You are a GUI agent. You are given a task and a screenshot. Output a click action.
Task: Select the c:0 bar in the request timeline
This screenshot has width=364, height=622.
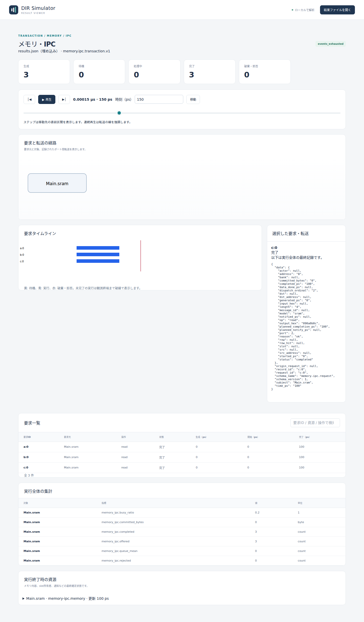[98, 261]
